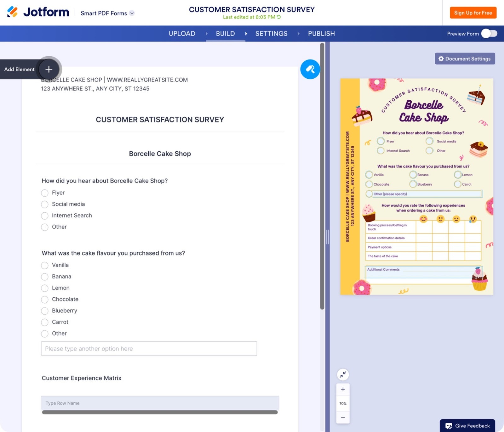Click the Give Feedback speech bubble icon

449,425
